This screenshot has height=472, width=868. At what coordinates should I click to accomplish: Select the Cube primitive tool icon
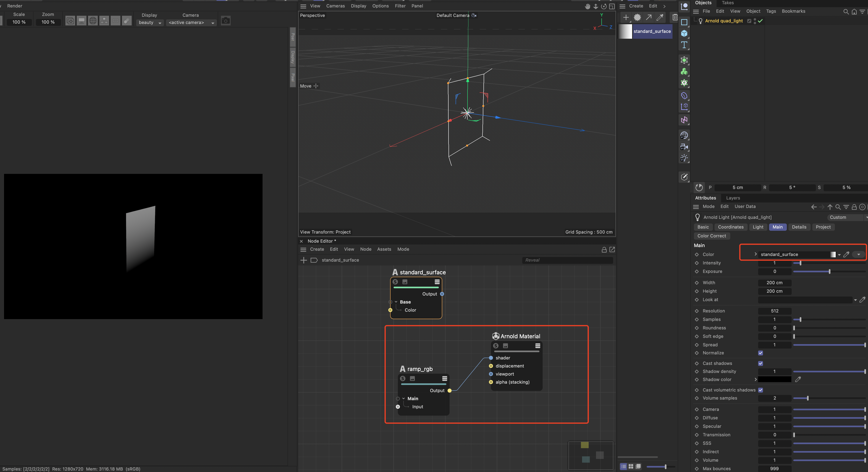(684, 33)
